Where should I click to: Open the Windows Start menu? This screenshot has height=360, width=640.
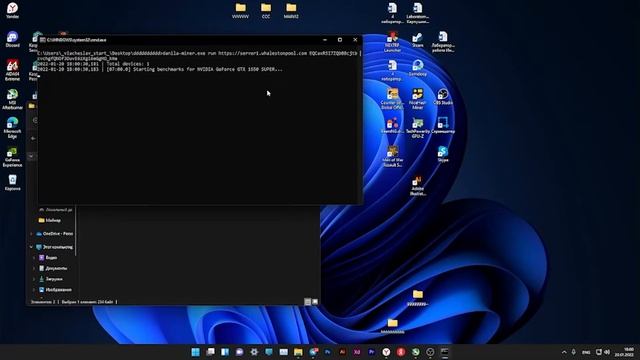coord(196,352)
